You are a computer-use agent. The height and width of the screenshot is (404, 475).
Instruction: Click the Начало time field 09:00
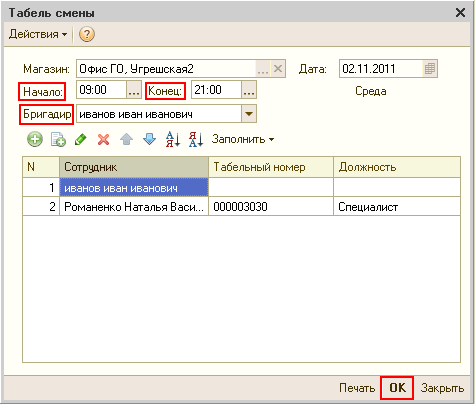(x=102, y=90)
